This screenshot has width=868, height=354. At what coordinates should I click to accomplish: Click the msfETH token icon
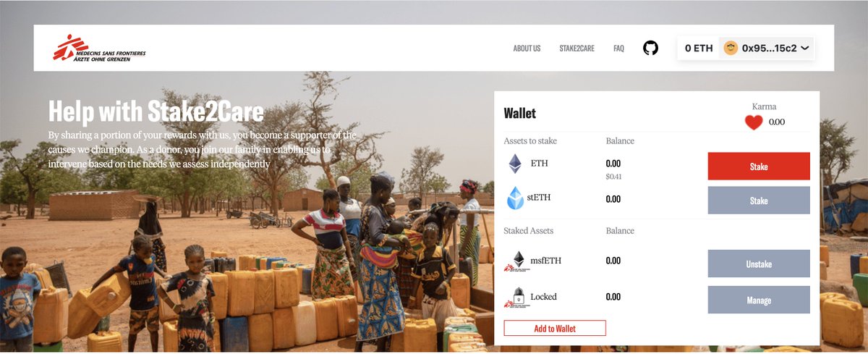pyautogui.click(x=515, y=261)
